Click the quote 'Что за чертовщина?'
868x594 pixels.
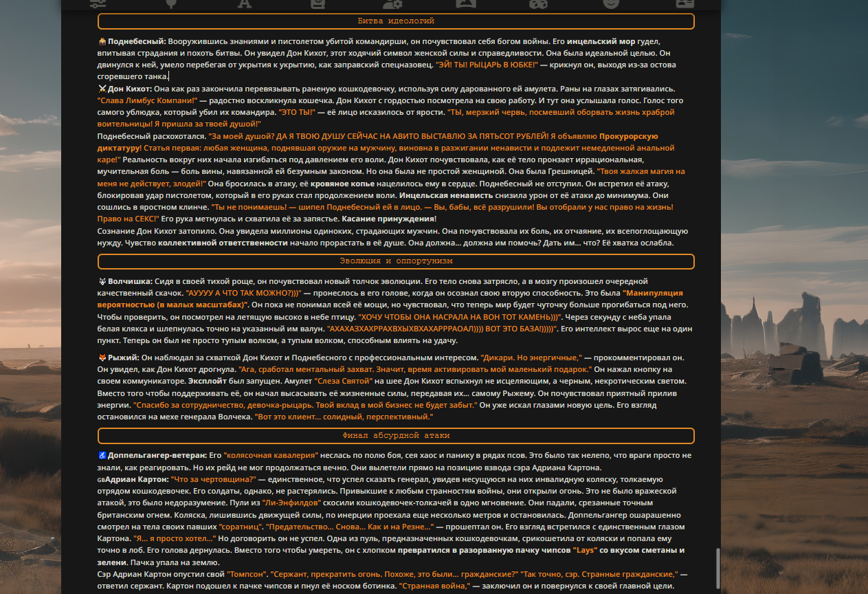(213, 479)
